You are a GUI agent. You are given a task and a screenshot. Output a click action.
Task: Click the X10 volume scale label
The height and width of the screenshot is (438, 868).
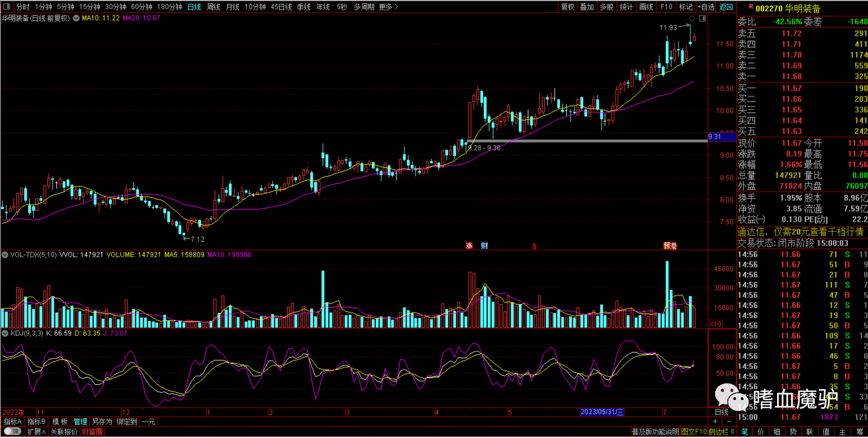715,324
